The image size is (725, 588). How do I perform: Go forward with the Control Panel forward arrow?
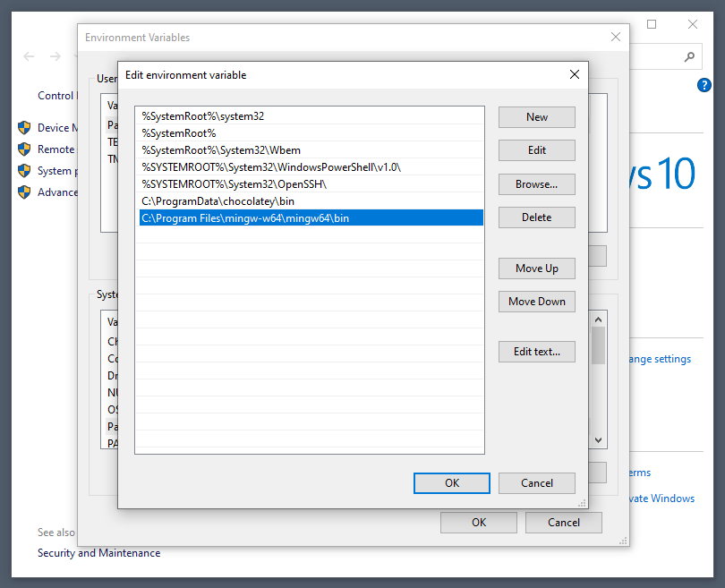[55, 56]
